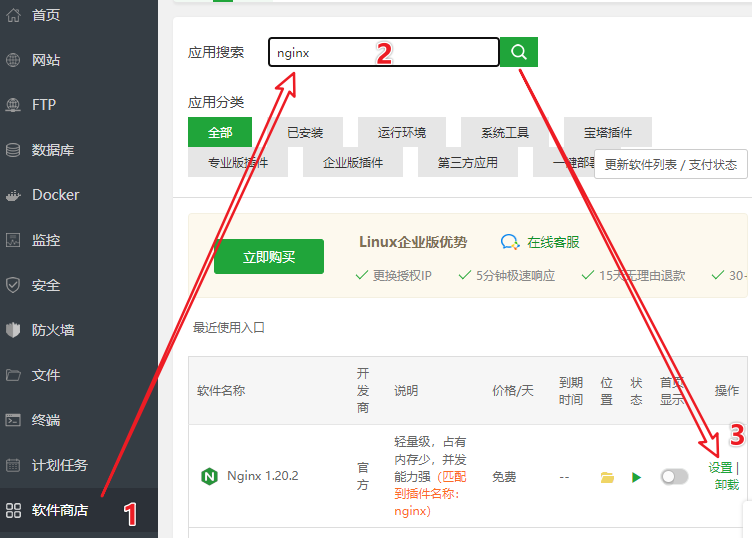Open the 数据库 database icon
The image size is (752, 538).
pyautogui.click(x=13, y=150)
